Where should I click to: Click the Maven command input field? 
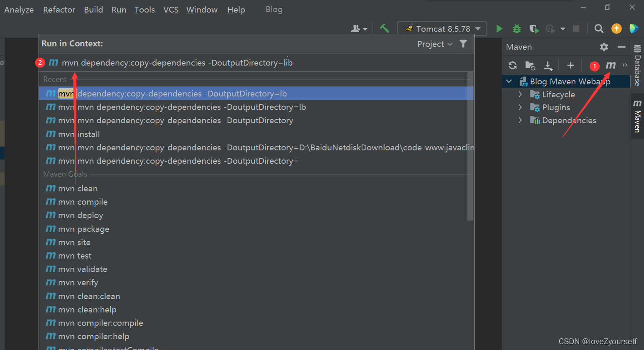(x=256, y=63)
